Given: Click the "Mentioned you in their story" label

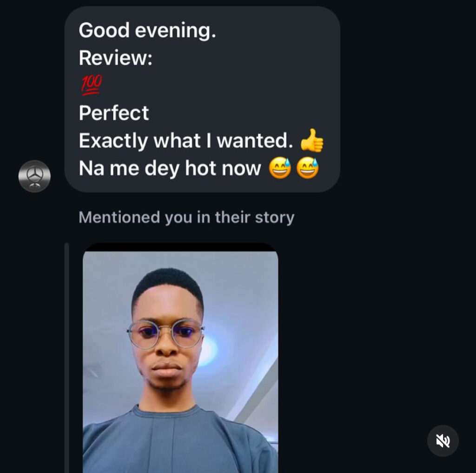Looking at the screenshot, I should (186, 217).
